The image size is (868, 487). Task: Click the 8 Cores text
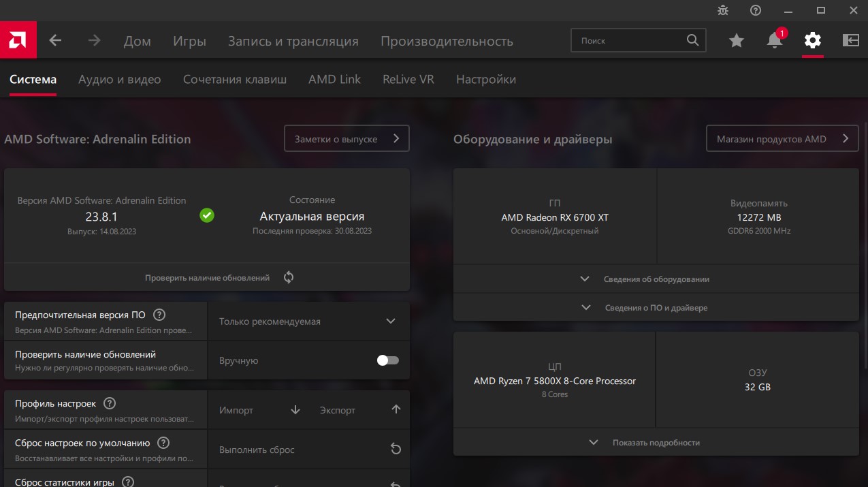[x=555, y=394]
